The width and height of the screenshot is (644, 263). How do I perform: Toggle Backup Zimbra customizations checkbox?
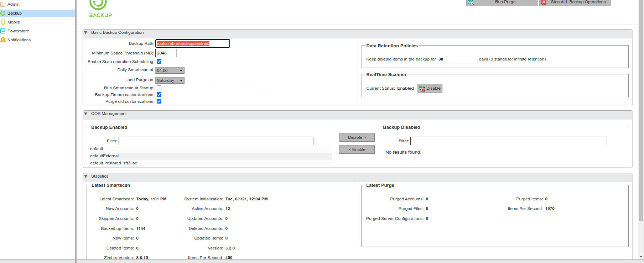point(159,95)
